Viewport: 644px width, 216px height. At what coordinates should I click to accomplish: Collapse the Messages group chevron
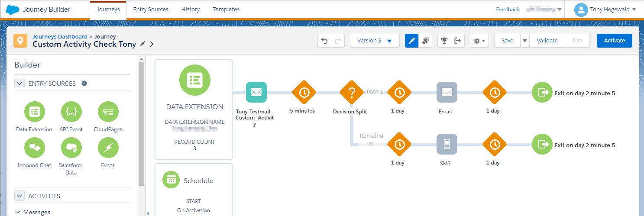(x=18, y=212)
